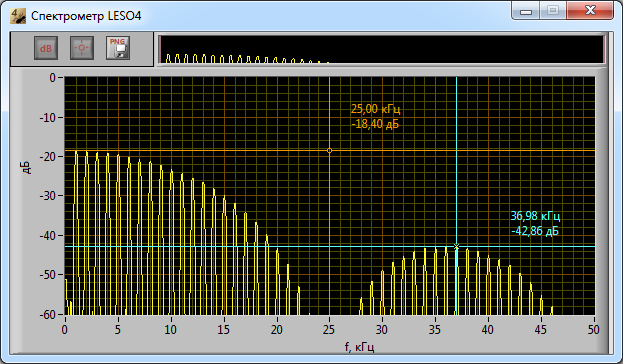Viewport: 623px width, 364px height.
Task: Minimize the Спектрометр LESO4 window
Action: point(525,11)
